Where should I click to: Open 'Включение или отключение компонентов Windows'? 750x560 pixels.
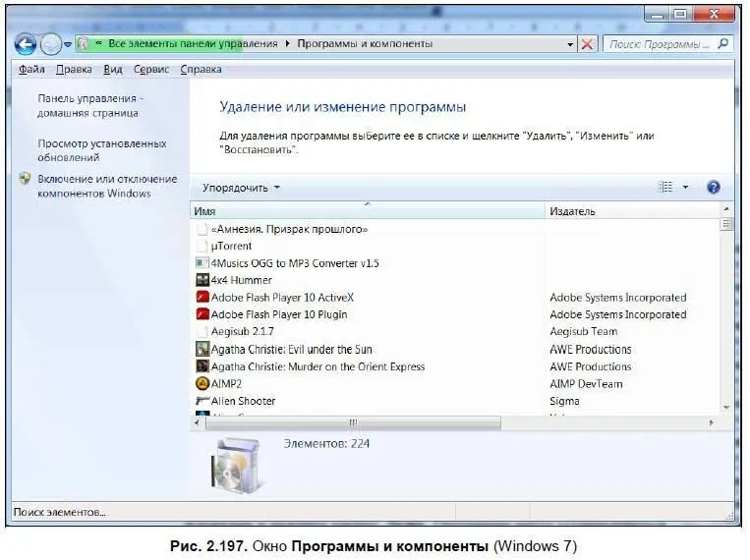tap(107, 186)
